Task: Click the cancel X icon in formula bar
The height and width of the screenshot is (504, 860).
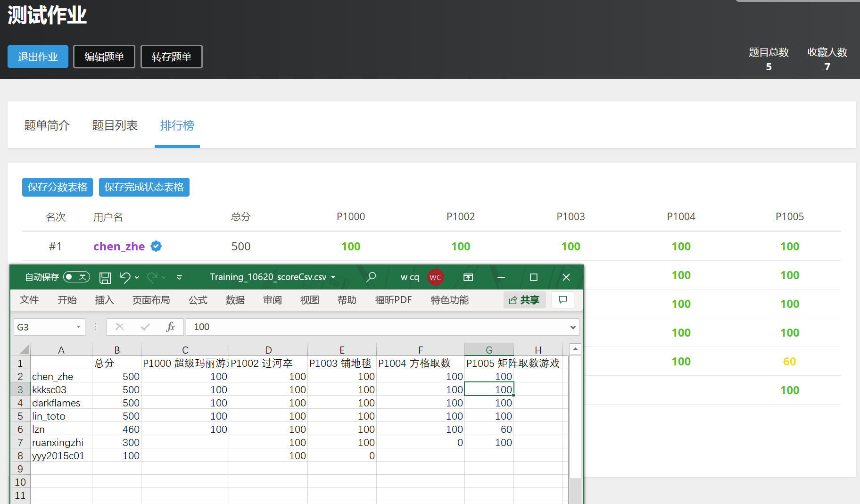Action: pos(119,327)
